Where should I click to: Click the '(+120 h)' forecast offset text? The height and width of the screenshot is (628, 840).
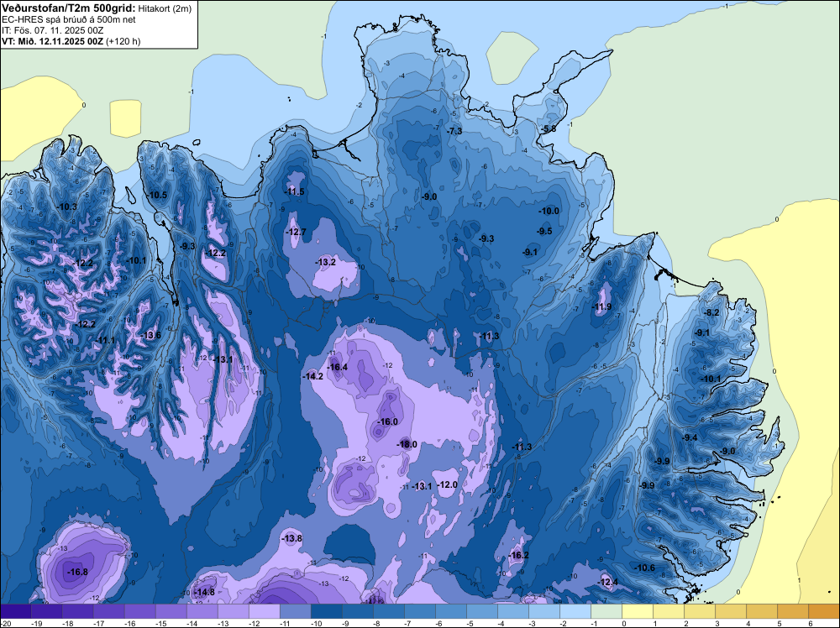123,41
